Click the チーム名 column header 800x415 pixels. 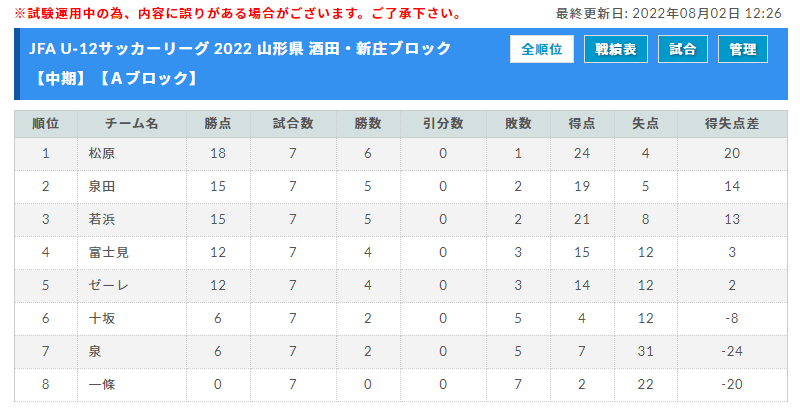132,124
